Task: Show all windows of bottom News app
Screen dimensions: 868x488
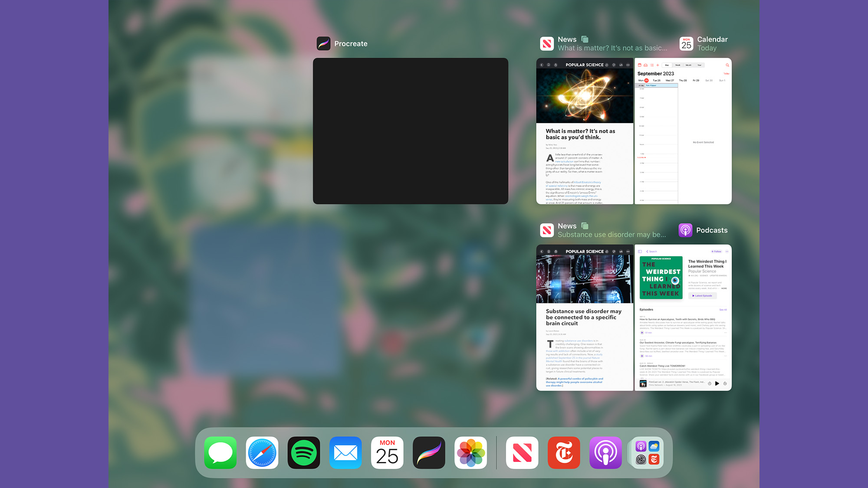Action: point(585,226)
